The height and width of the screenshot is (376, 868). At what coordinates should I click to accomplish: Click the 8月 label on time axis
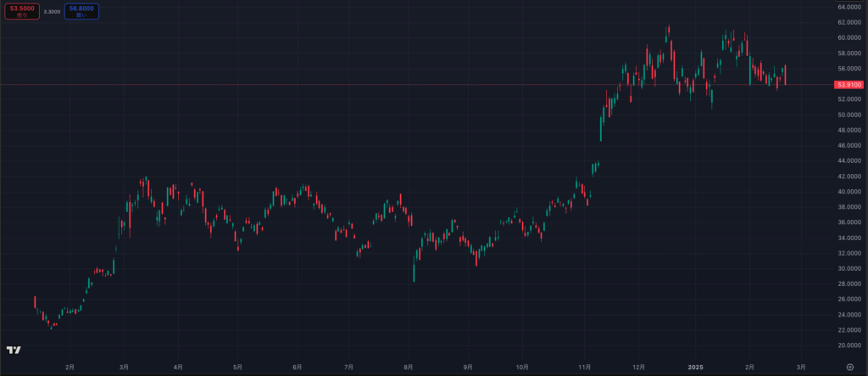[409, 367]
